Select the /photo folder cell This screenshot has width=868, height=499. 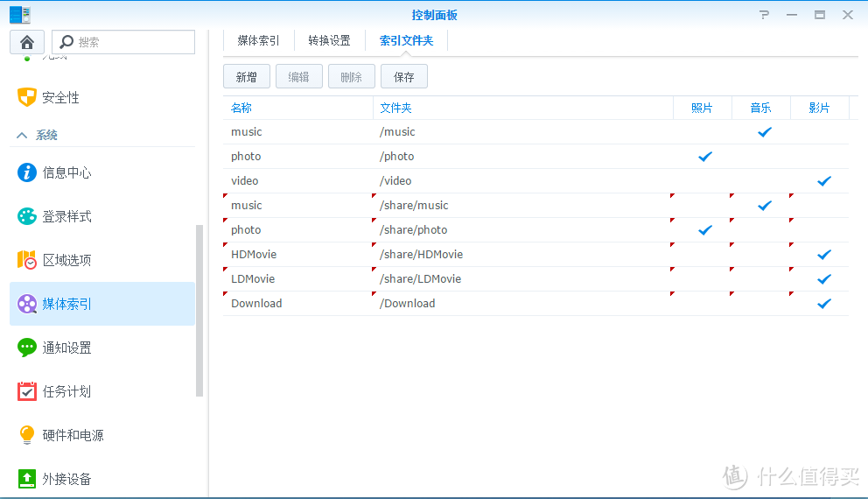coord(522,156)
